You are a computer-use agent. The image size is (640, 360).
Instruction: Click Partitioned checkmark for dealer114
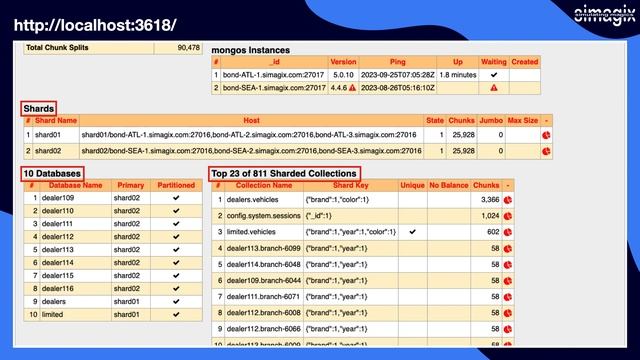[x=176, y=262]
